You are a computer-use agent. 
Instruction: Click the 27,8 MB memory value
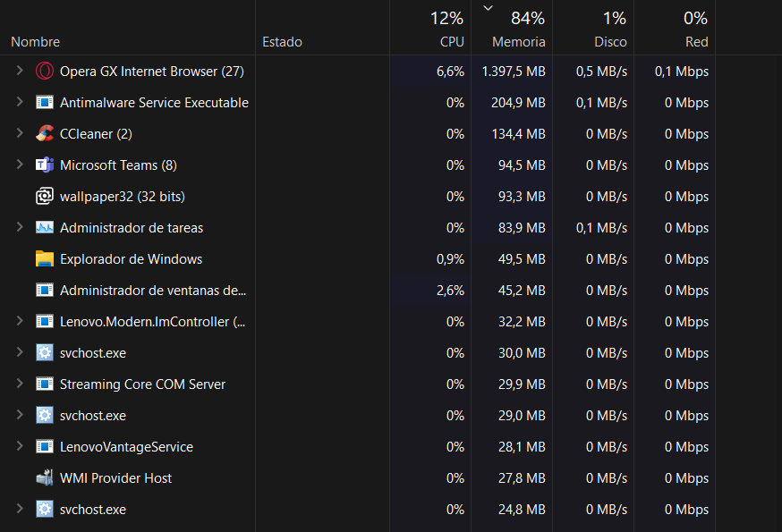pos(522,478)
